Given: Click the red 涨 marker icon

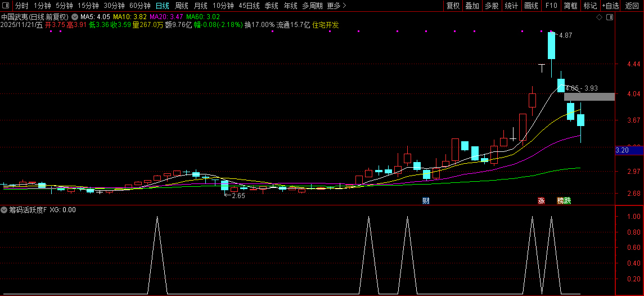Looking at the screenshot, I should point(541,200).
